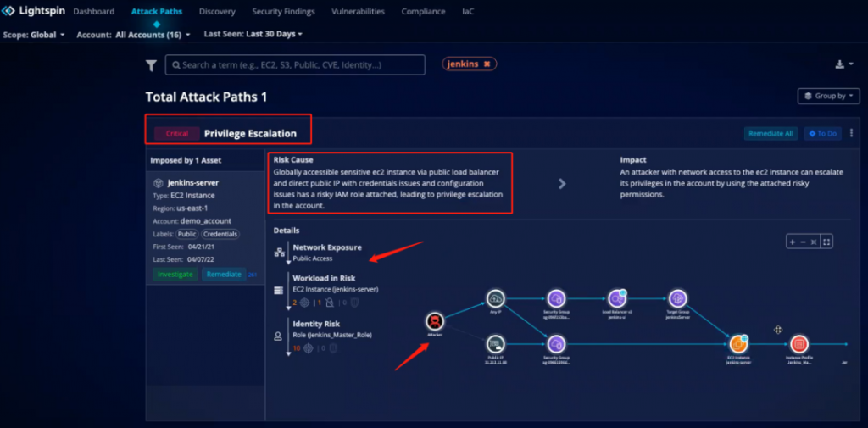Expand the attack graph to fullscreen
The image size is (868, 428).
826,242
